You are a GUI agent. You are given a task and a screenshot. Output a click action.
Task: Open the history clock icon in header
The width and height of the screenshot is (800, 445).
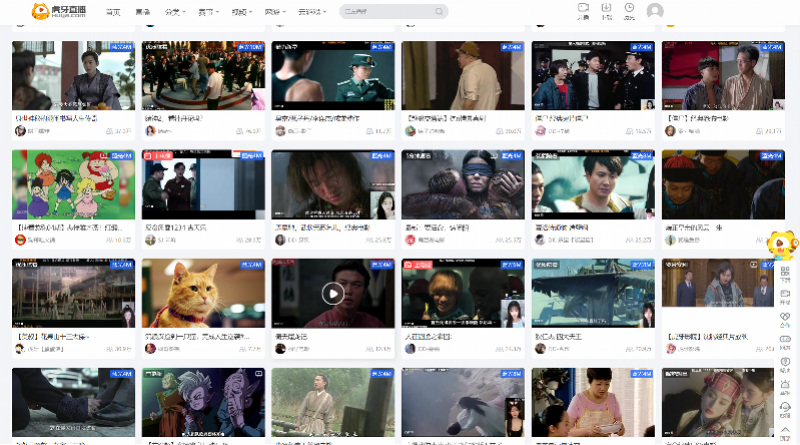point(629,8)
